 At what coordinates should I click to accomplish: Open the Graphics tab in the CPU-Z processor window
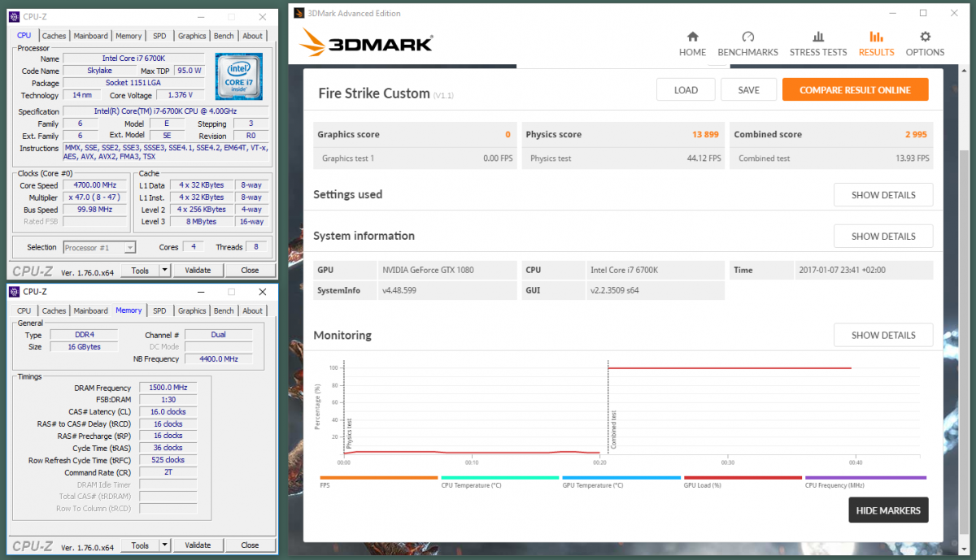coord(192,36)
